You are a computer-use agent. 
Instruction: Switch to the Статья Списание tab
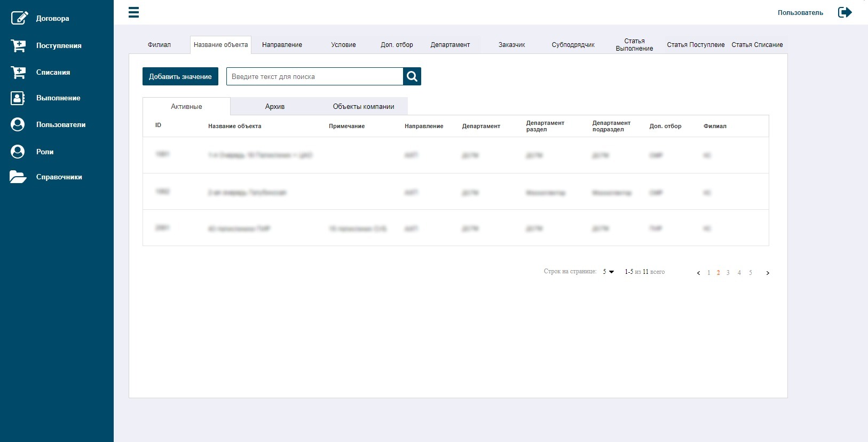click(x=757, y=45)
